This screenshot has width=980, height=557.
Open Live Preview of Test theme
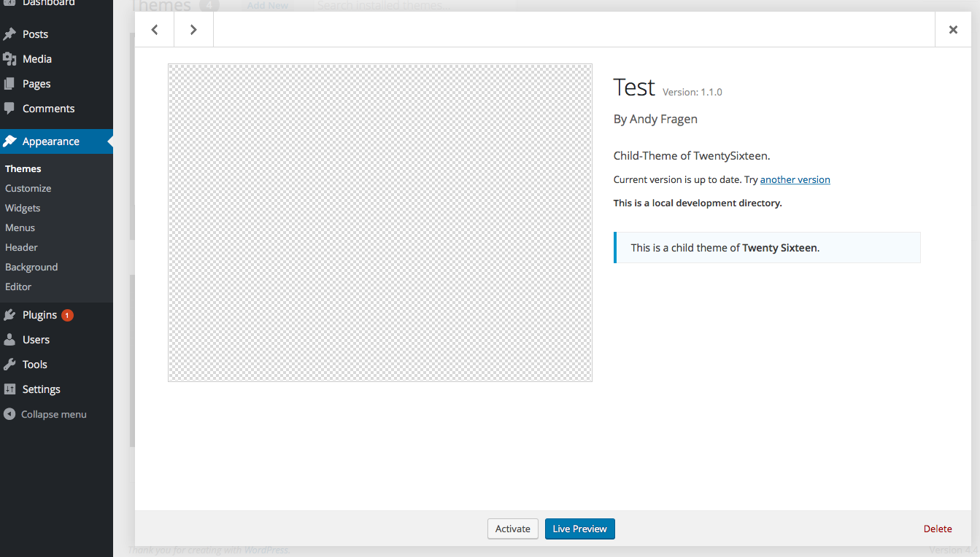point(580,529)
